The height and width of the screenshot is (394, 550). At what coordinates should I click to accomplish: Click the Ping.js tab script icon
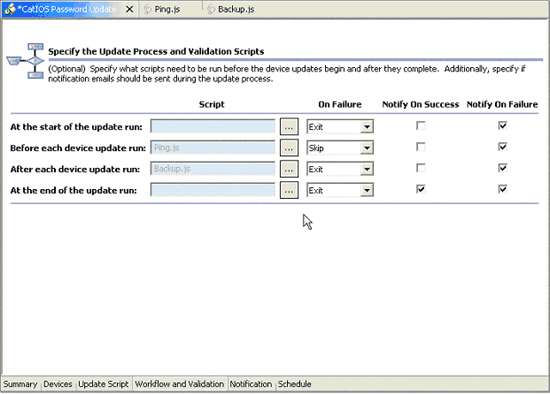click(x=148, y=9)
